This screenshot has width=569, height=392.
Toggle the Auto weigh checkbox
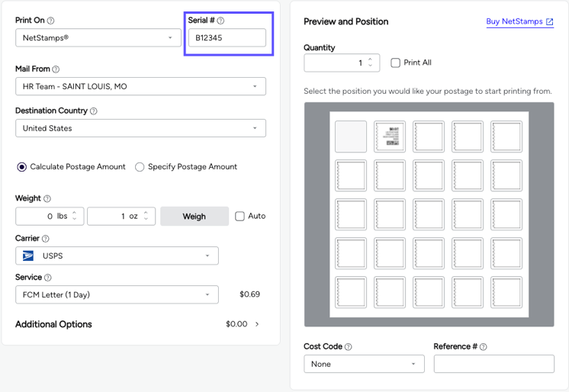(239, 216)
